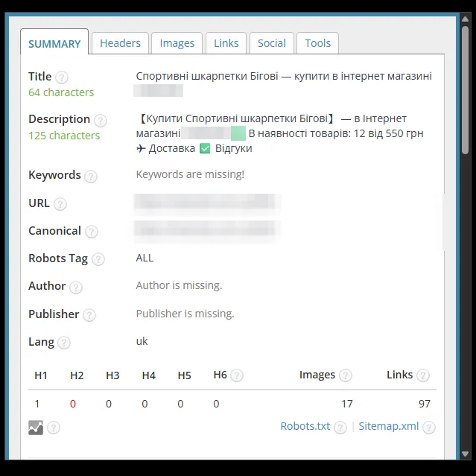Click the 'uk' language value

click(142, 341)
